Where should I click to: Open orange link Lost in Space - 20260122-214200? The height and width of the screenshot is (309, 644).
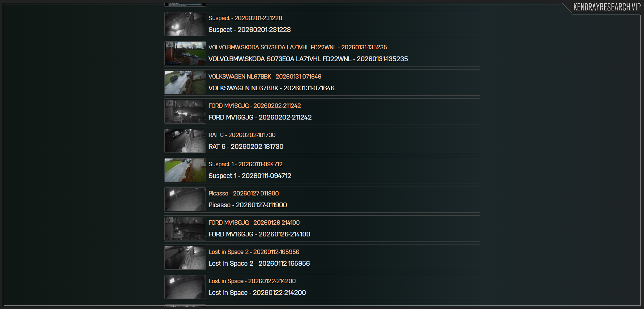252,281
